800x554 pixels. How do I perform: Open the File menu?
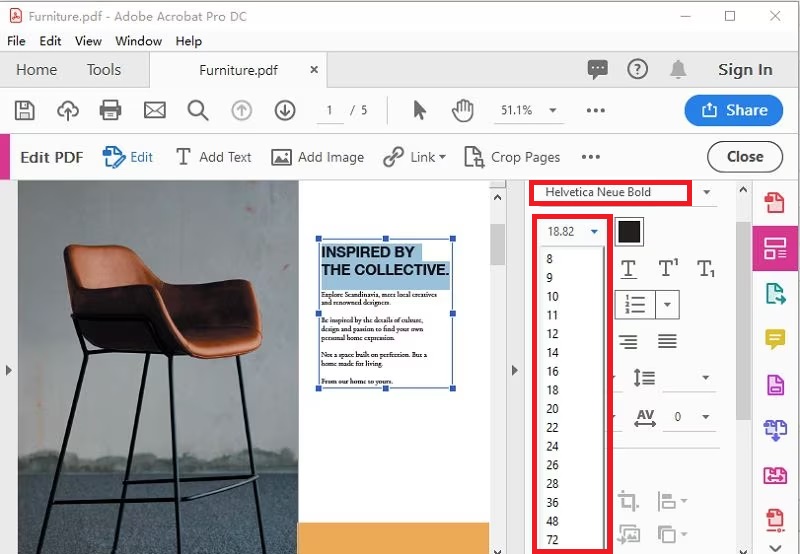click(16, 41)
